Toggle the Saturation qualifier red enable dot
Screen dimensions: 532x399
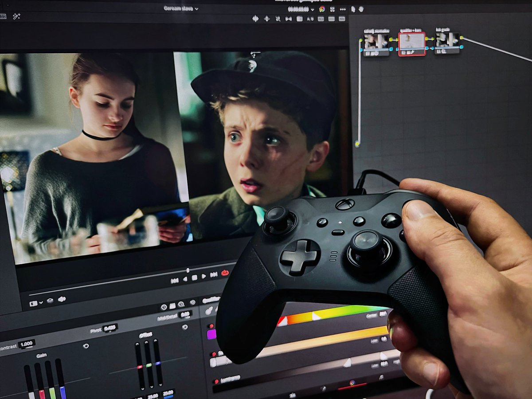coord(214,354)
